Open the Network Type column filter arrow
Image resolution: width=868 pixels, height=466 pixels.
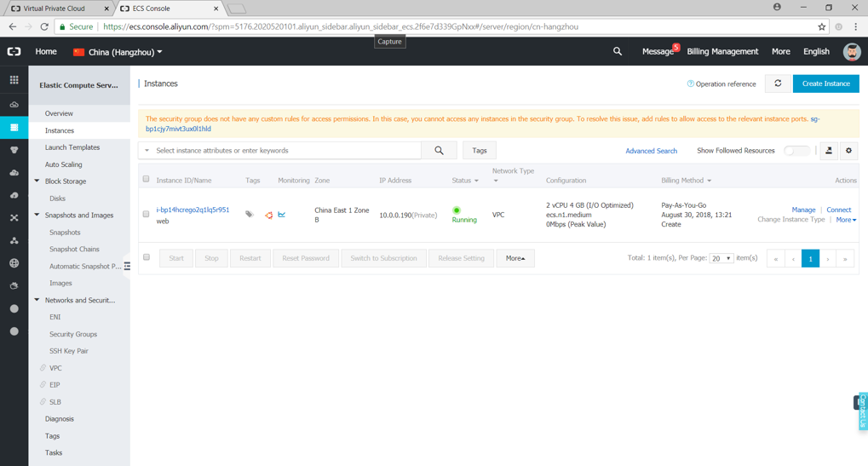pos(496,181)
